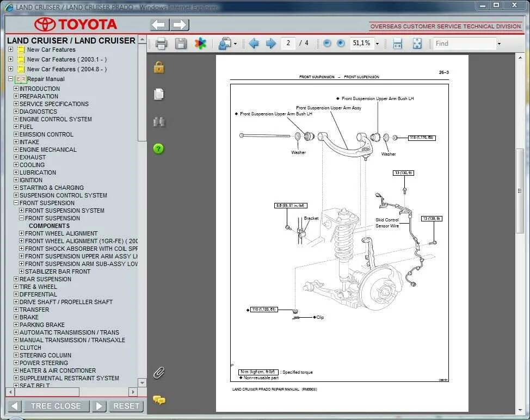Open the green help icon
This screenshot has height=420, width=530.
(158, 149)
